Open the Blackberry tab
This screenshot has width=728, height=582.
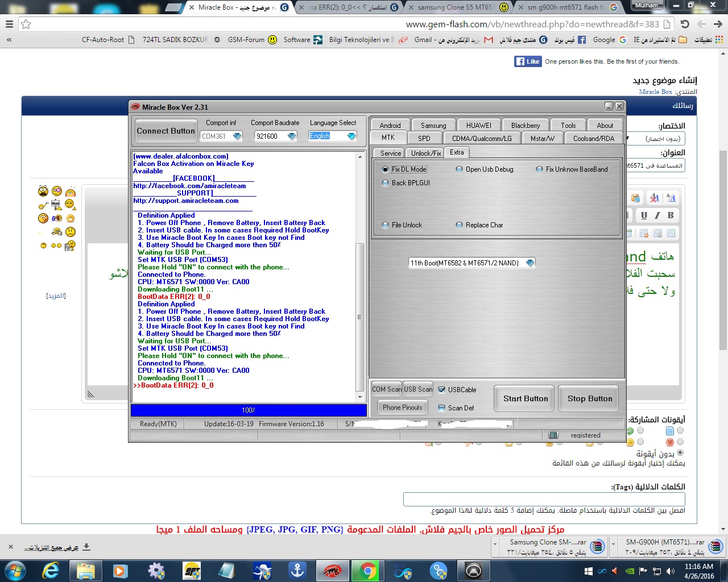click(526, 125)
